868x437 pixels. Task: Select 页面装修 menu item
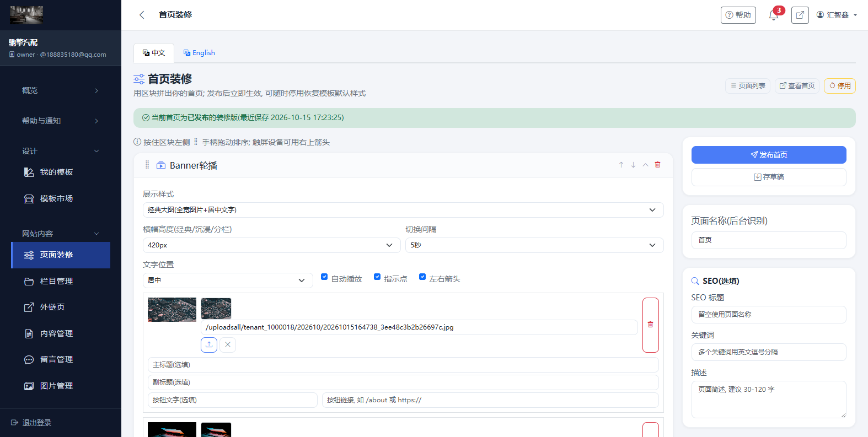[x=61, y=255]
